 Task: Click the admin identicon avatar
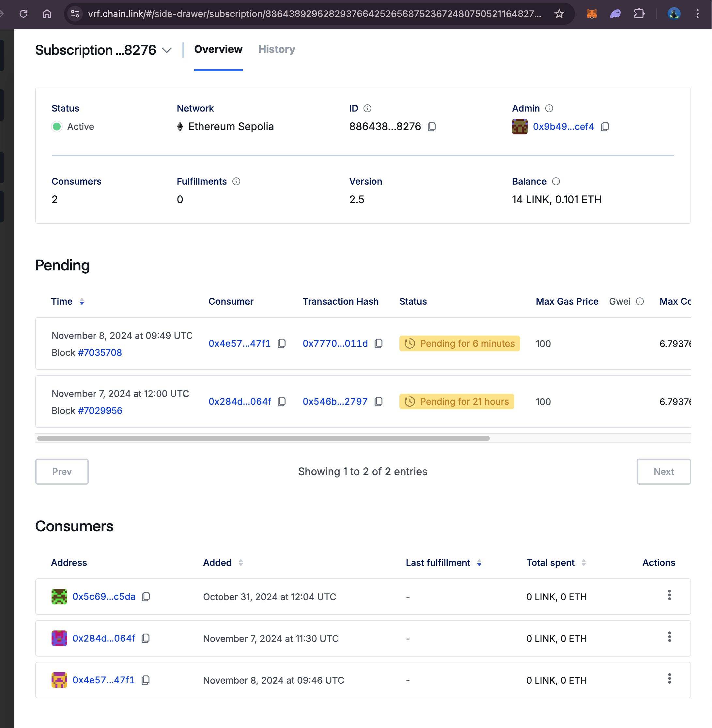519,127
